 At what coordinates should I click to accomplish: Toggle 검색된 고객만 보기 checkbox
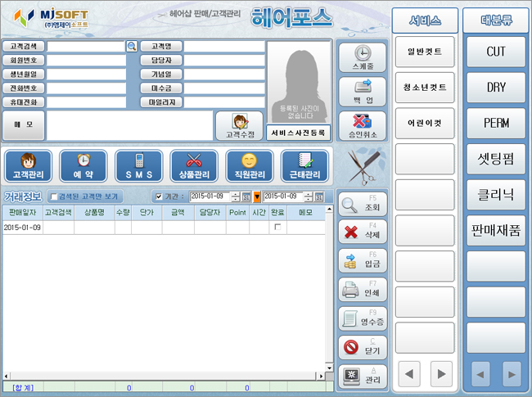(x=53, y=196)
